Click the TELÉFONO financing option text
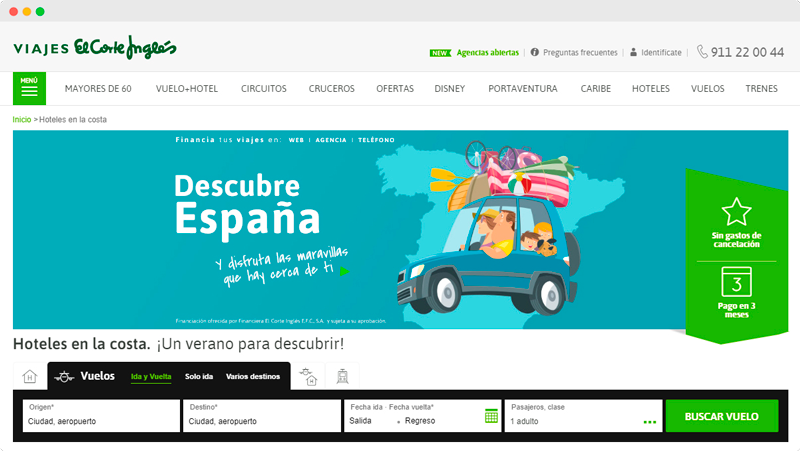This screenshot has height=451, width=800. click(x=376, y=140)
